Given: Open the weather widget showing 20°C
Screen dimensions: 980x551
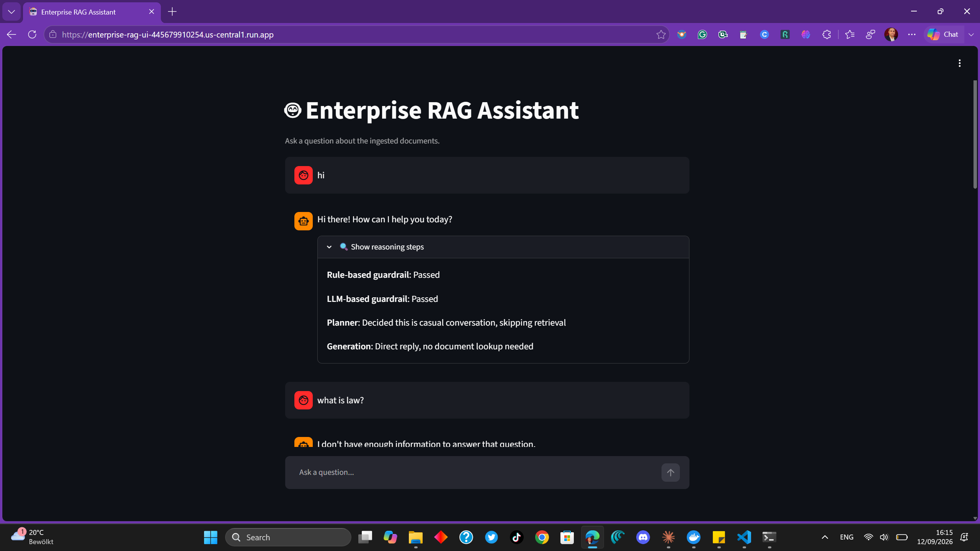Looking at the screenshot, I should tap(33, 537).
